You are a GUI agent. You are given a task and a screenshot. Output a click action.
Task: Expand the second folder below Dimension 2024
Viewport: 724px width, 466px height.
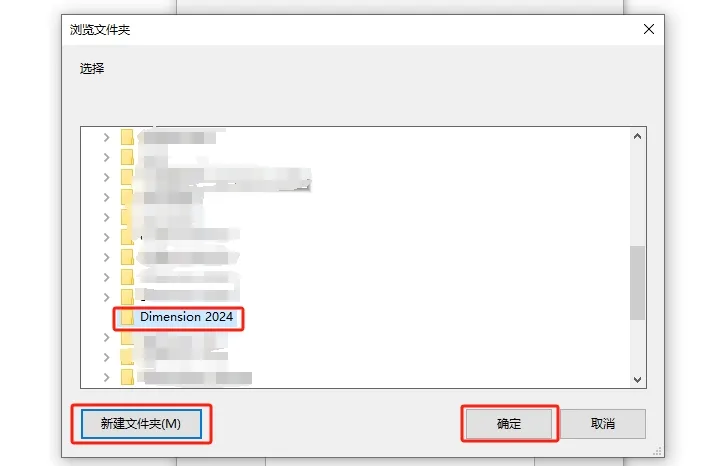pyautogui.click(x=107, y=357)
